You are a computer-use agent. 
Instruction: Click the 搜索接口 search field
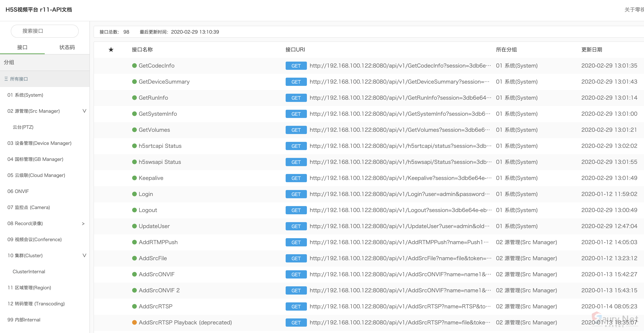(x=45, y=31)
